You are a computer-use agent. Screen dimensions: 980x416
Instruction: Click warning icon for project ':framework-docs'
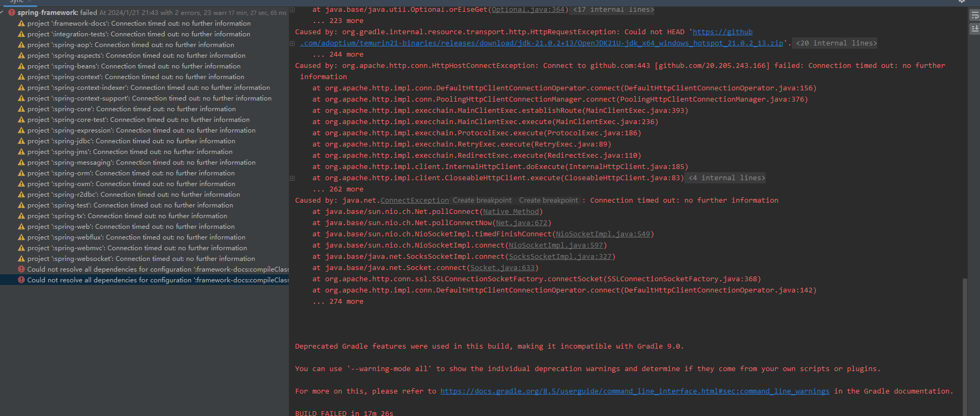[21, 23]
